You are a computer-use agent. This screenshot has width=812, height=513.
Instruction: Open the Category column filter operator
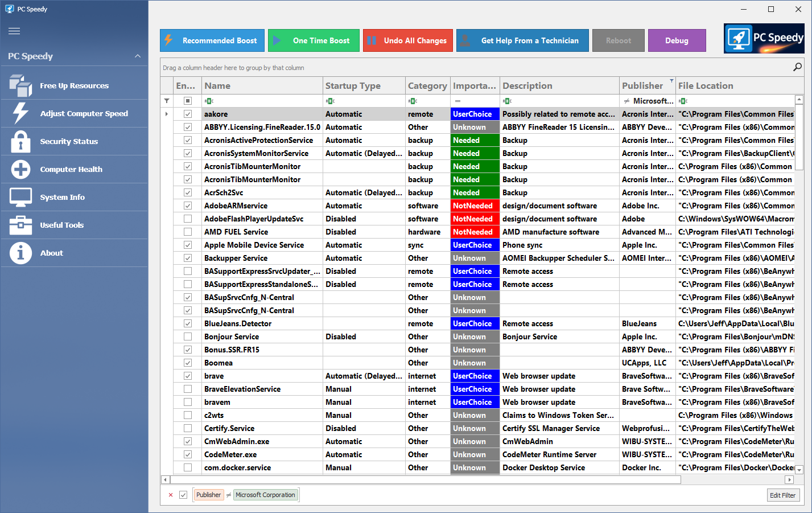(x=413, y=101)
